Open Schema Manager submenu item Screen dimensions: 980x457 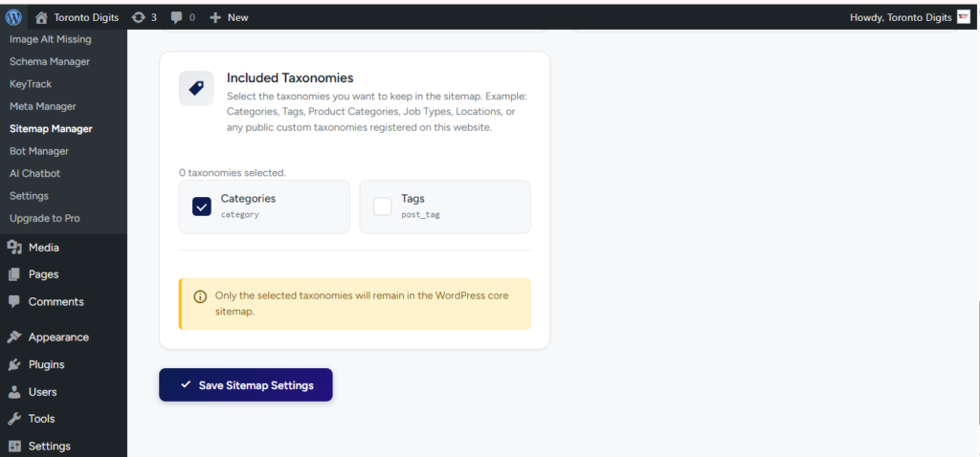coord(50,61)
